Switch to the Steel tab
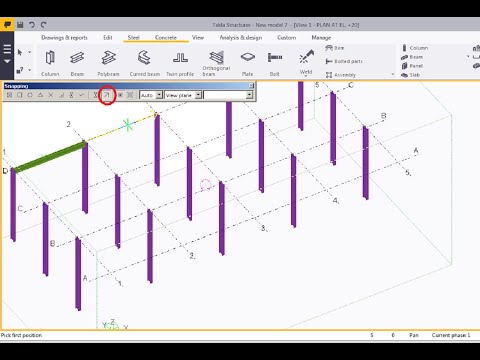Viewport: 480px width, 360px height. point(133,38)
